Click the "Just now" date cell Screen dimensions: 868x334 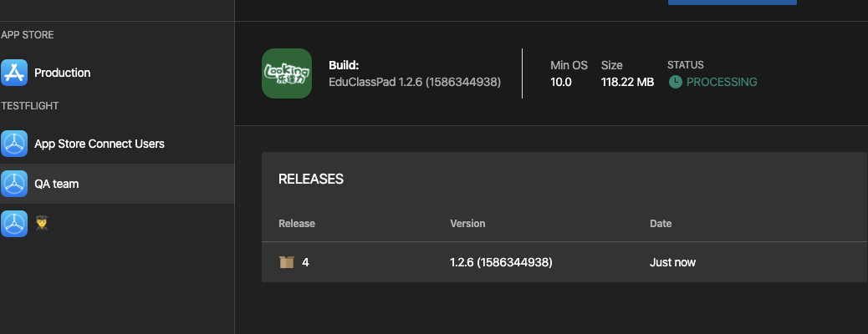coord(672,262)
